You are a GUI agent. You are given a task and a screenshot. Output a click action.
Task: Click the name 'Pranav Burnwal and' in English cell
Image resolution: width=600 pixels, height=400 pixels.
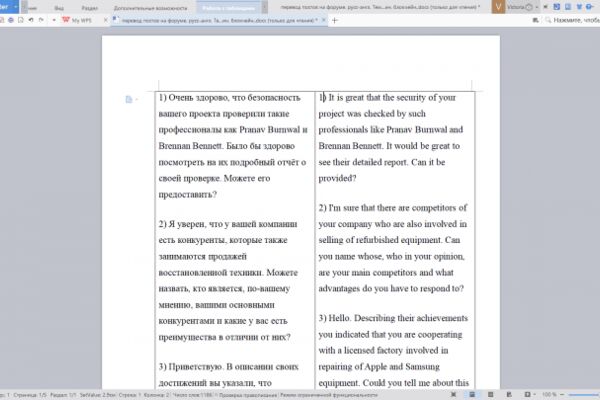coord(425,129)
